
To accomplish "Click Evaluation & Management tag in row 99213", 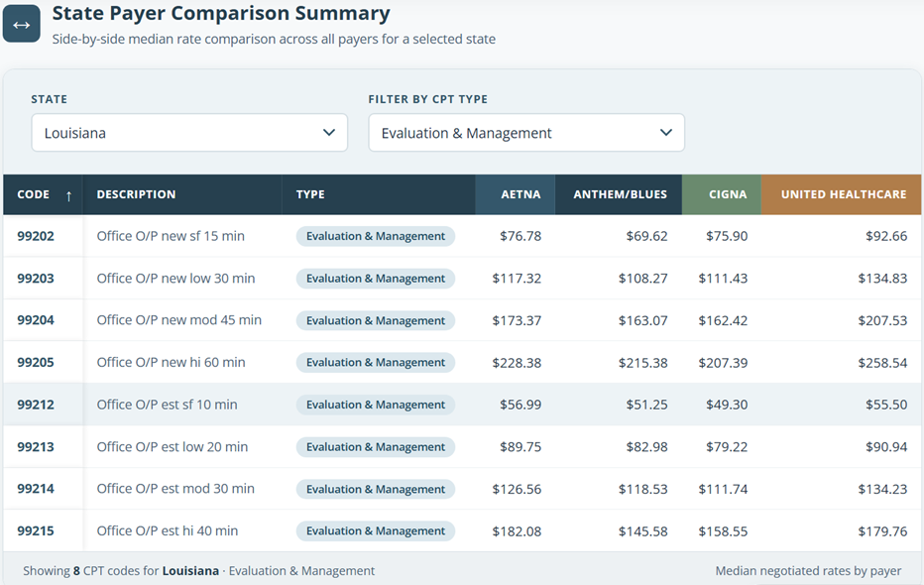I will click(376, 447).
